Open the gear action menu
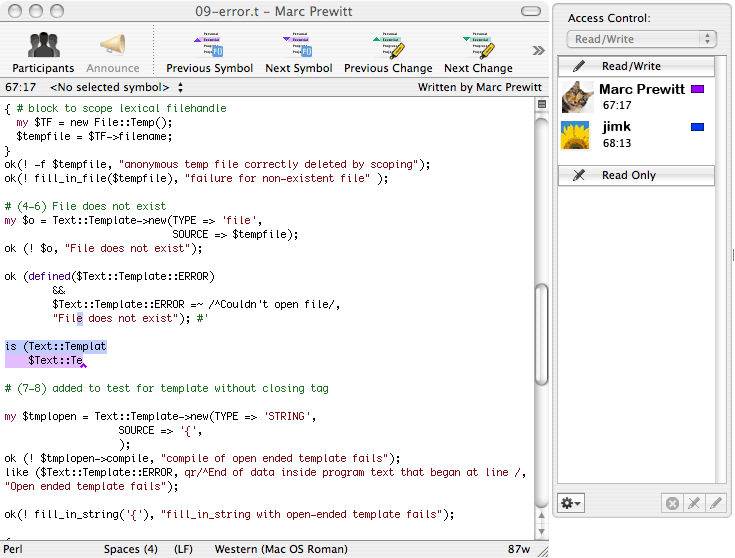The image size is (735, 558). click(x=572, y=503)
